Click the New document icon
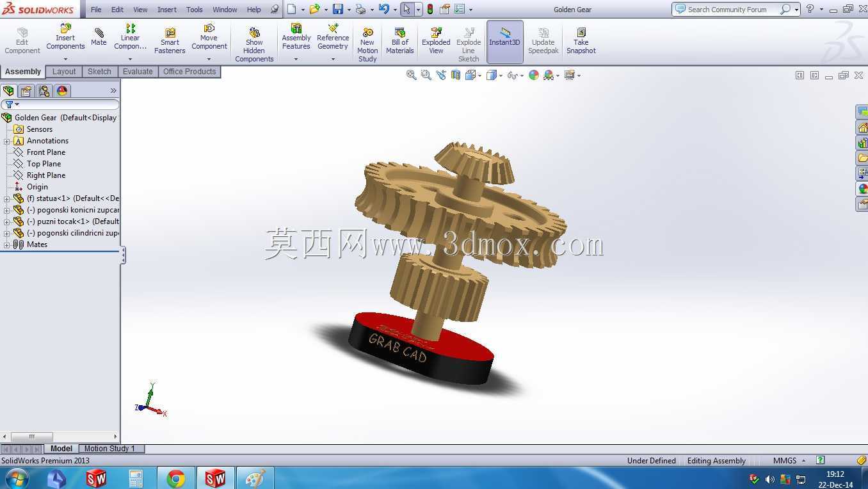The width and height of the screenshot is (868, 489). (x=291, y=9)
